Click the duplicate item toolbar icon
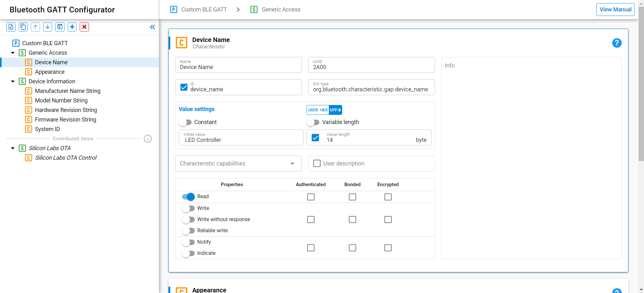Viewport: 644px width, 293px height. pyautogui.click(x=23, y=27)
